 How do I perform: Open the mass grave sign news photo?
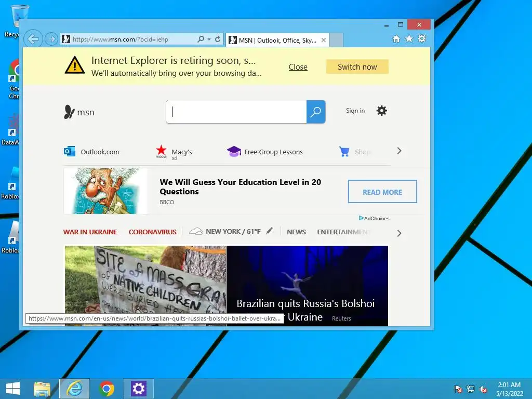(x=145, y=286)
